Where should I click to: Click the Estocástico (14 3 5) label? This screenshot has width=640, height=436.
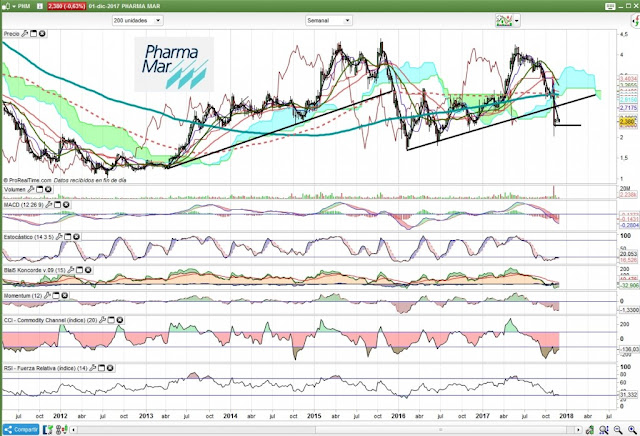tap(29, 237)
